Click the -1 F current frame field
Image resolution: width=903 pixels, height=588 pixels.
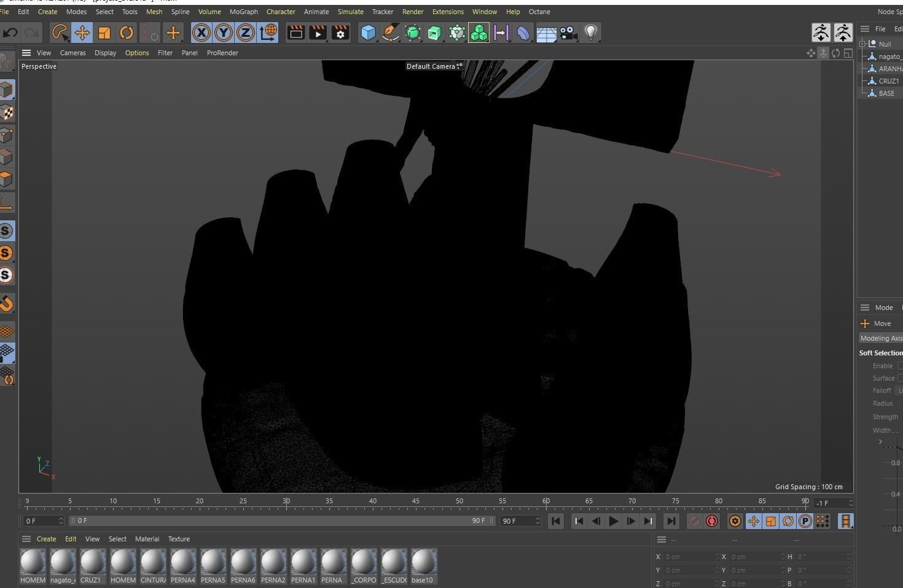click(x=833, y=503)
